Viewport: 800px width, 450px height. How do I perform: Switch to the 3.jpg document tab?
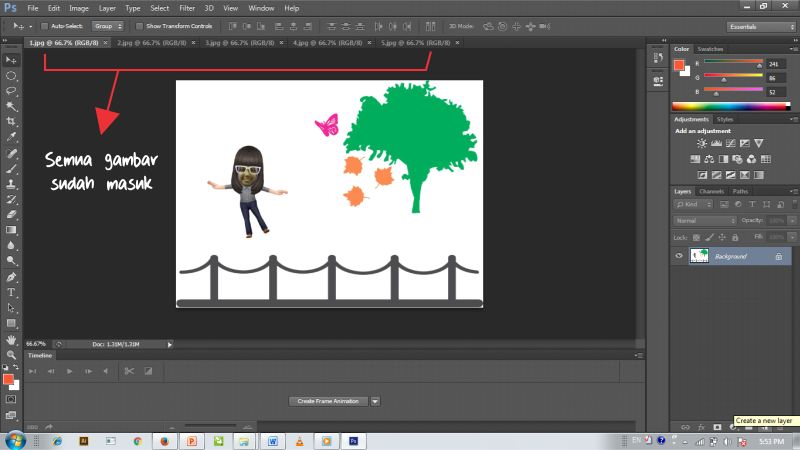[239, 43]
